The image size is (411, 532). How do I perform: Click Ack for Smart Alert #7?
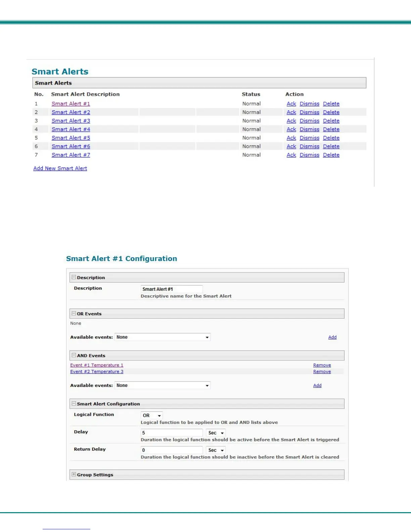click(x=291, y=155)
